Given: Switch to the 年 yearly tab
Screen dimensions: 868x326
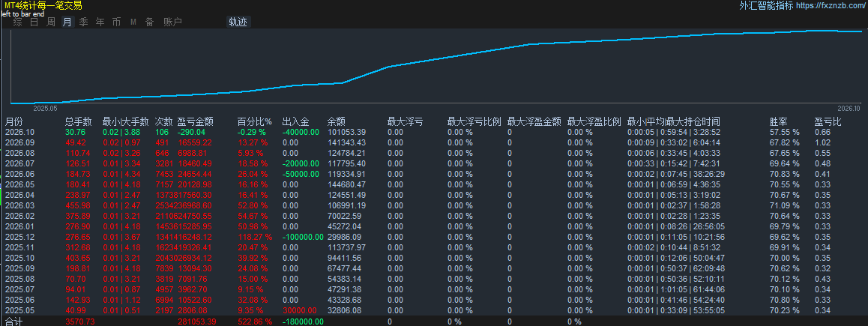Looking at the screenshot, I should click(100, 22).
